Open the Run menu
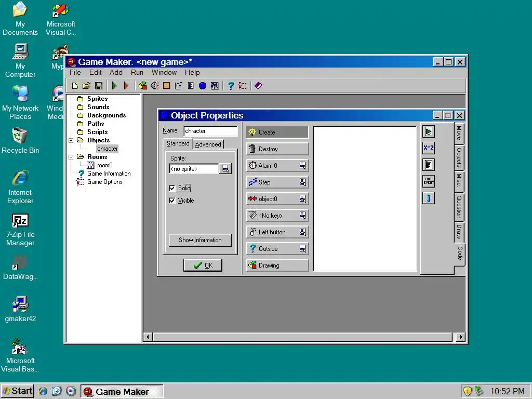 (137, 72)
